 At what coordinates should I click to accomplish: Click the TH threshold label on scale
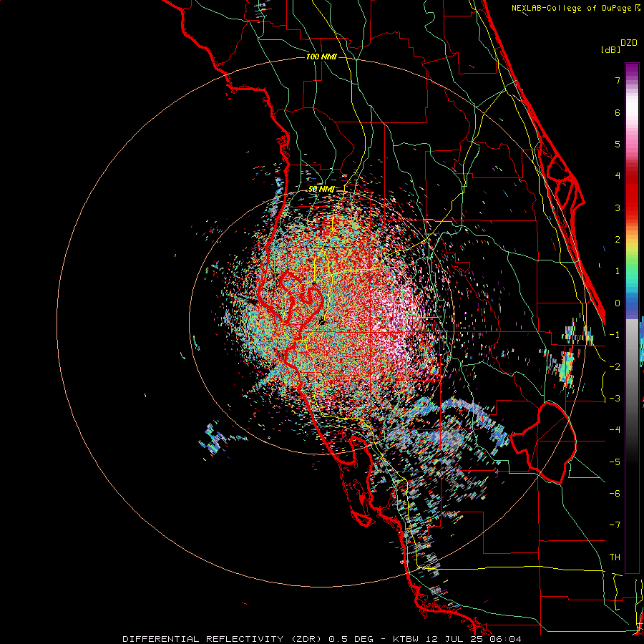point(615,557)
